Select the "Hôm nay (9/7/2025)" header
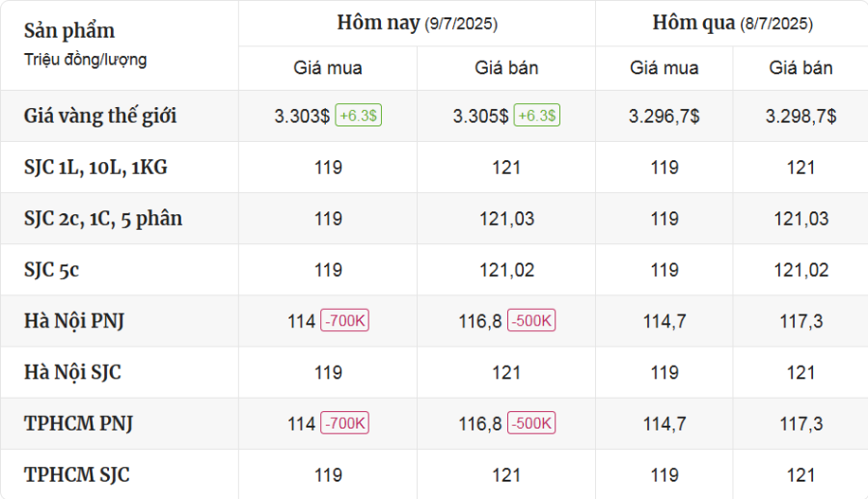The image size is (868, 499). click(x=417, y=23)
